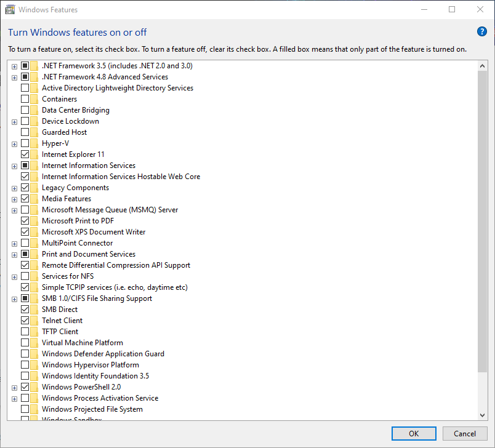The height and width of the screenshot is (448, 495).
Task: Check the Windows Hypervisor Platform box
Action: [25, 364]
